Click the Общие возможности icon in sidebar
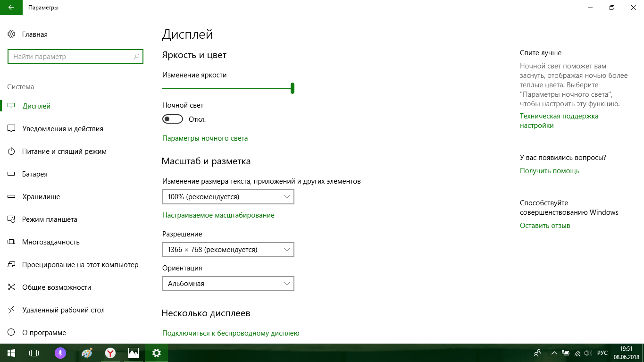 pyautogui.click(x=12, y=287)
